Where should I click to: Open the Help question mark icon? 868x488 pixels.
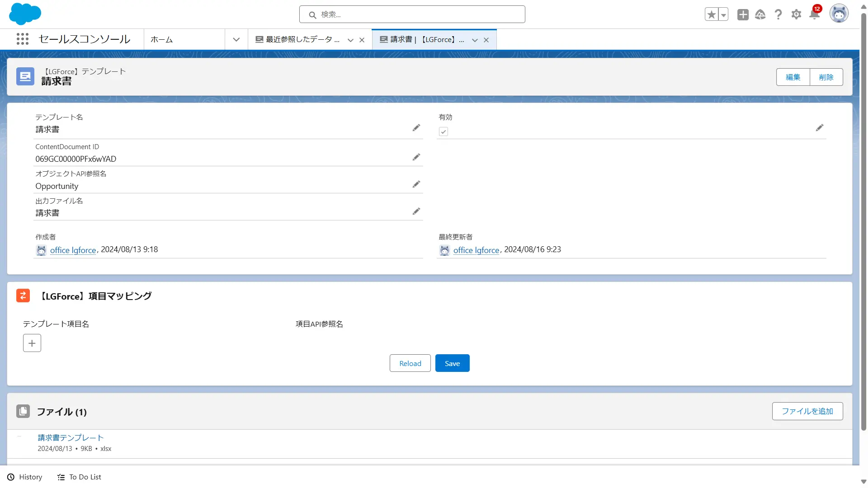[778, 14]
